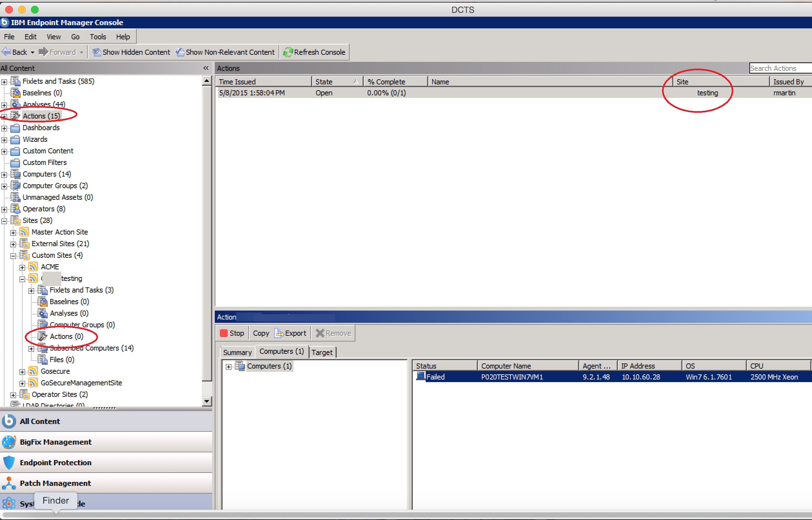812x520 pixels.
Task: Click the Refresh Console icon
Action: [x=288, y=52]
